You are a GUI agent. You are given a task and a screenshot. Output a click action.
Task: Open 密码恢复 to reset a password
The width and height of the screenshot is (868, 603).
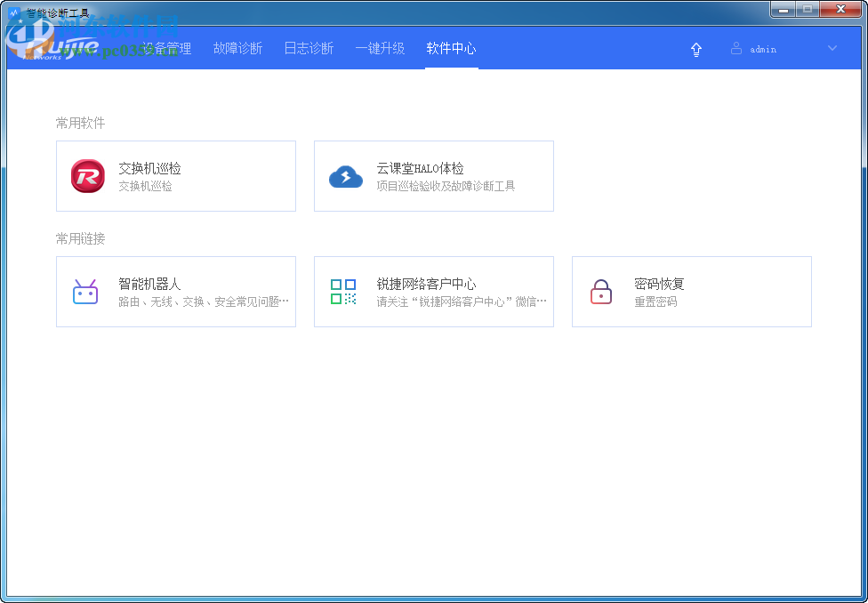[692, 291]
